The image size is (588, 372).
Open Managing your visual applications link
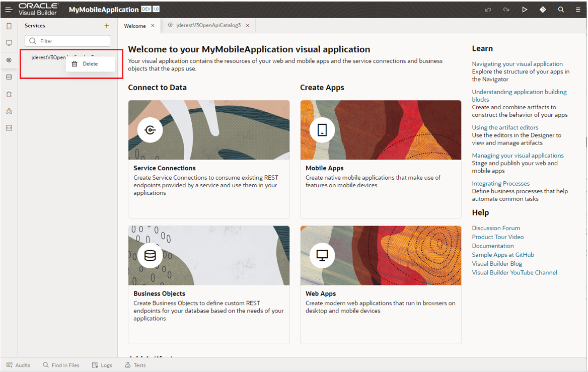point(518,155)
